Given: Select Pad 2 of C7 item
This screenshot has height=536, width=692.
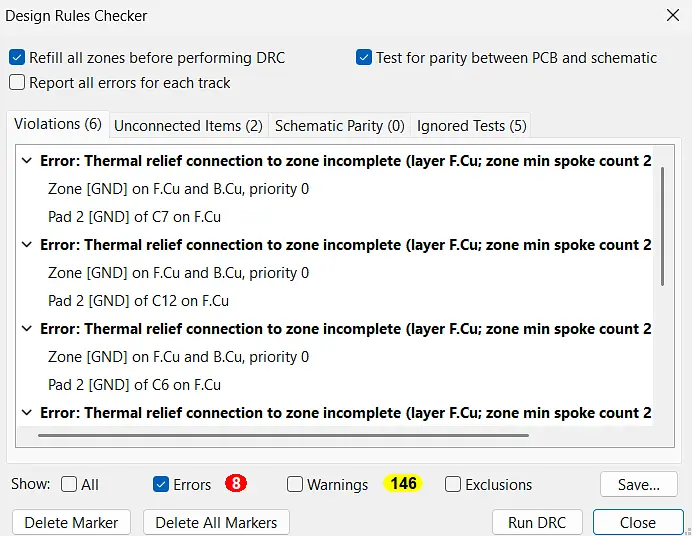Looking at the screenshot, I should click(x=134, y=217).
